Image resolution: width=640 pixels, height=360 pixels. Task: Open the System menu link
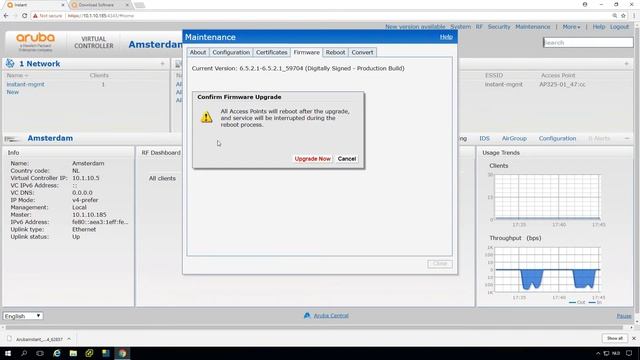click(x=460, y=27)
